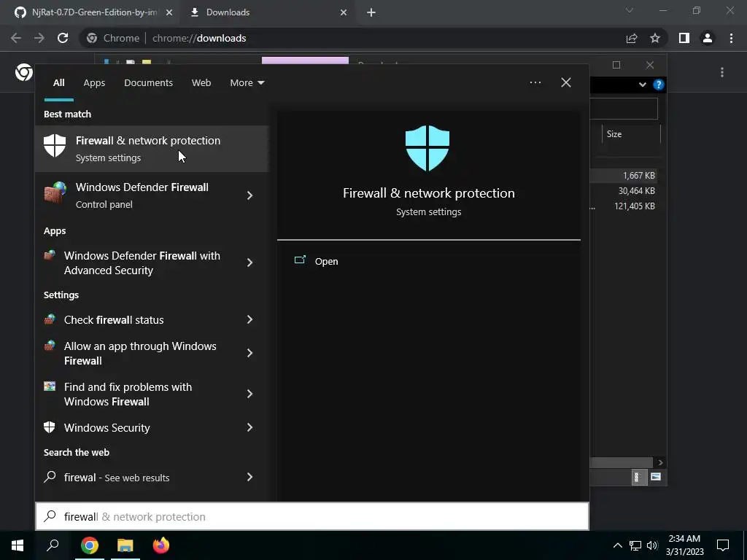Image resolution: width=747 pixels, height=560 pixels.
Task: Click the Windows Defender Firewall brick-wall icon
Action: (x=55, y=192)
